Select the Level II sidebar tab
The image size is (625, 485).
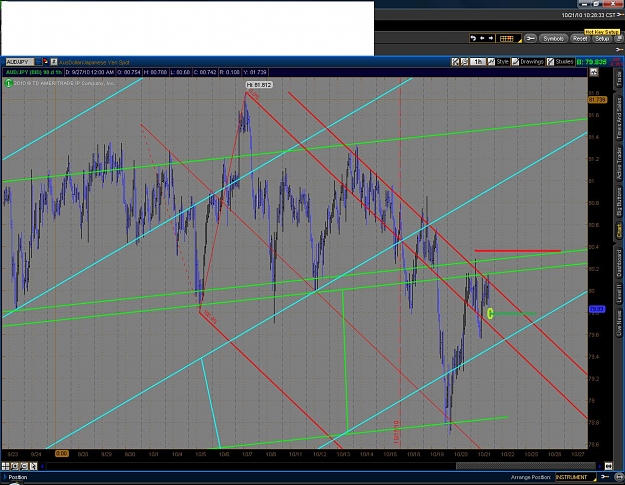[619, 293]
